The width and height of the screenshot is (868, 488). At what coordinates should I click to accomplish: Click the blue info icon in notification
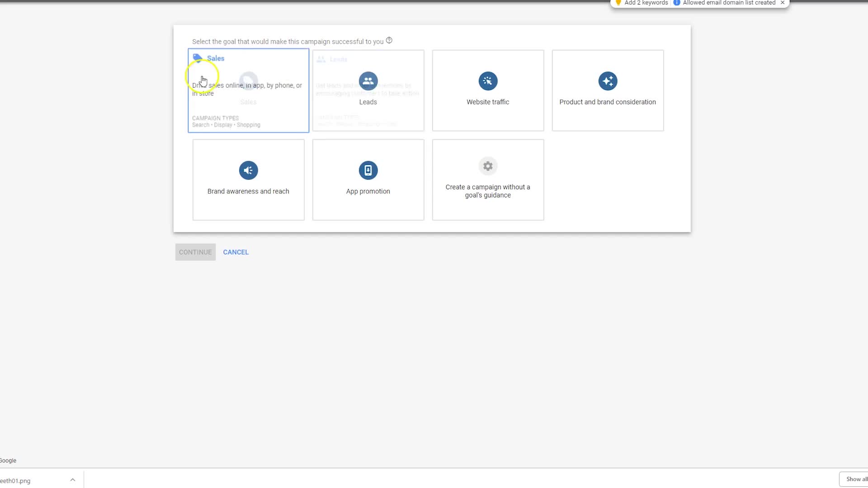tap(677, 3)
